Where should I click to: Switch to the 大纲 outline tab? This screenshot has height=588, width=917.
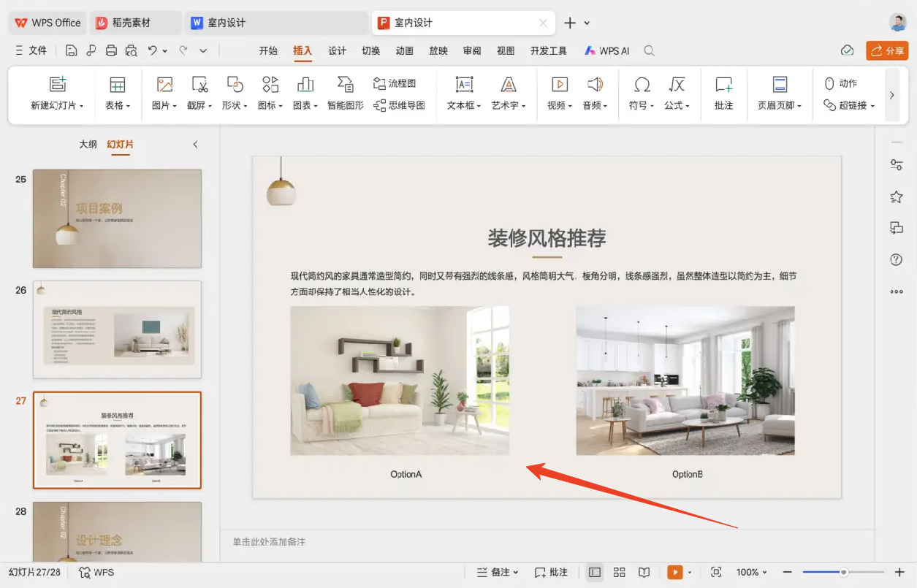(x=88, y=145)
